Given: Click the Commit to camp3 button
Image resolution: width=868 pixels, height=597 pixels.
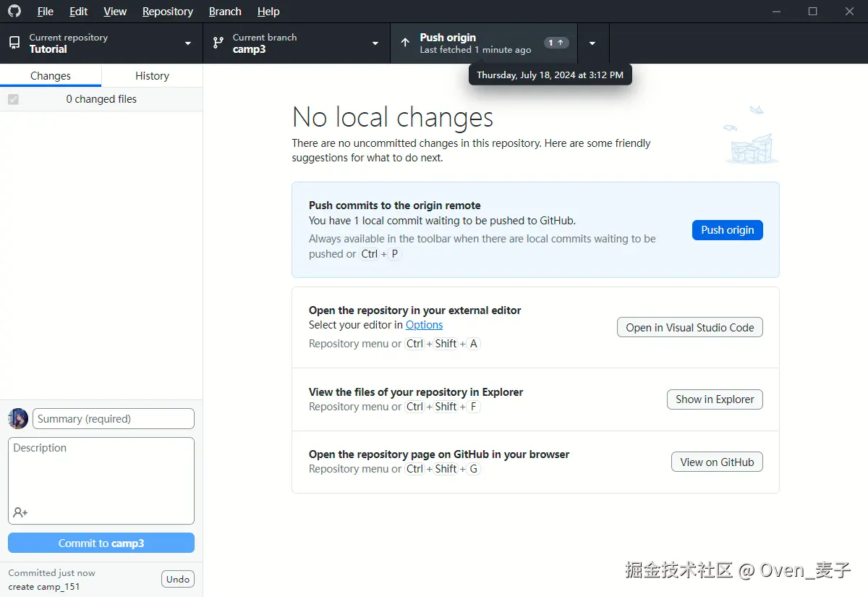Looking at the screenshot, I should [101, 543].
